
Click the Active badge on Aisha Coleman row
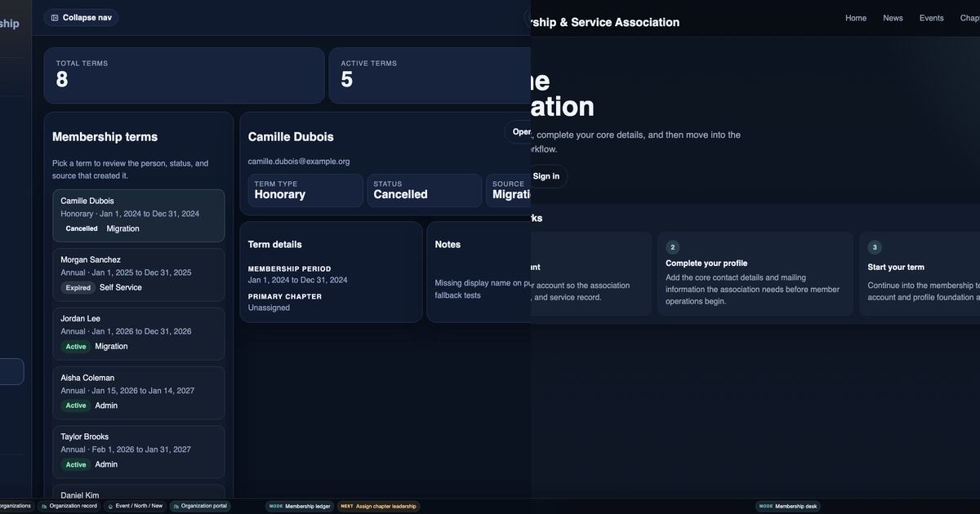click(76, 405)
